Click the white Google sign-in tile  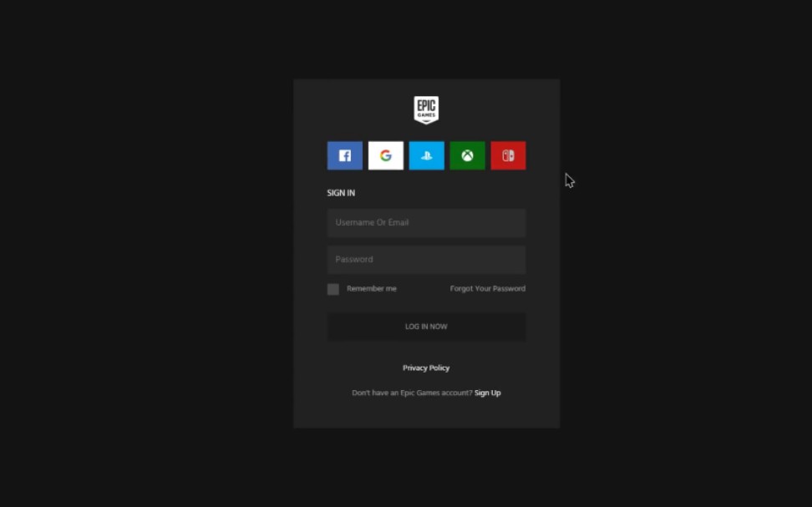(x=385, y=155)
